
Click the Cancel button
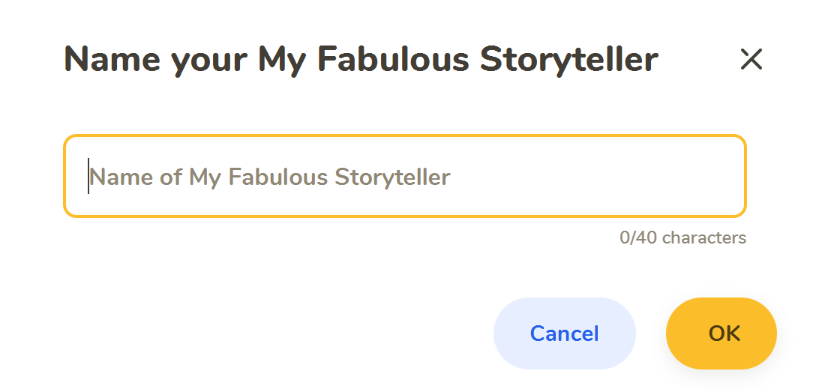(x=564, y=334)
